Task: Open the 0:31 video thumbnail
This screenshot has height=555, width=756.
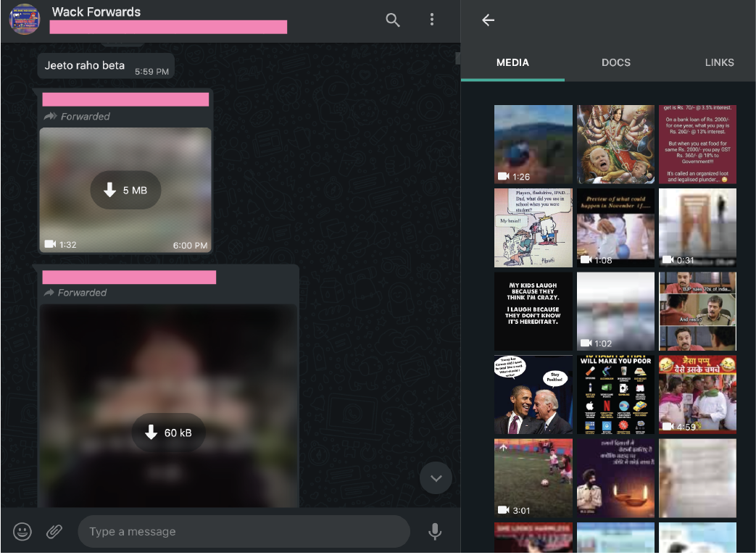Action: [x=698, y=228]
